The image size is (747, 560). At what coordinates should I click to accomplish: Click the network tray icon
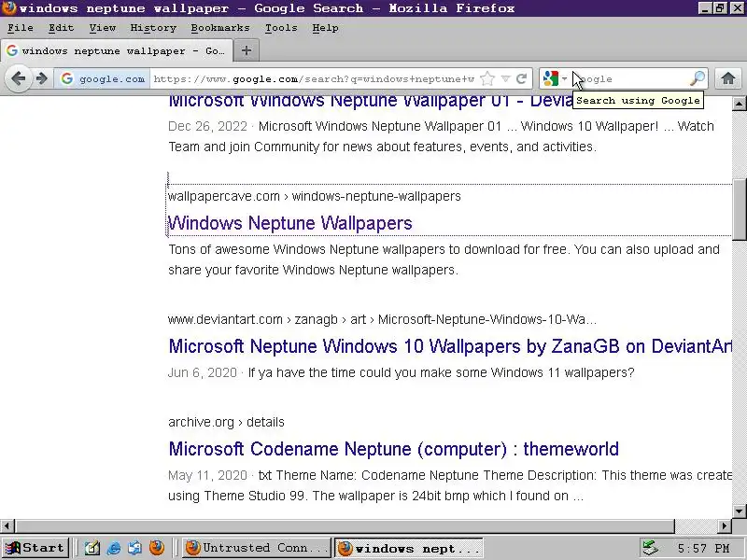coord(650,548)
